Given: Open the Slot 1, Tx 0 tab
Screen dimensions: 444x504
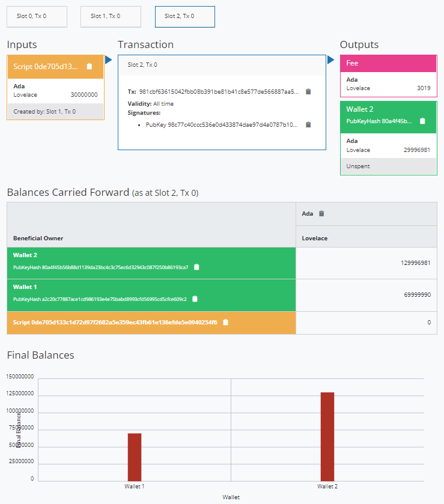Looking at the screenshot, I should 111,17.
